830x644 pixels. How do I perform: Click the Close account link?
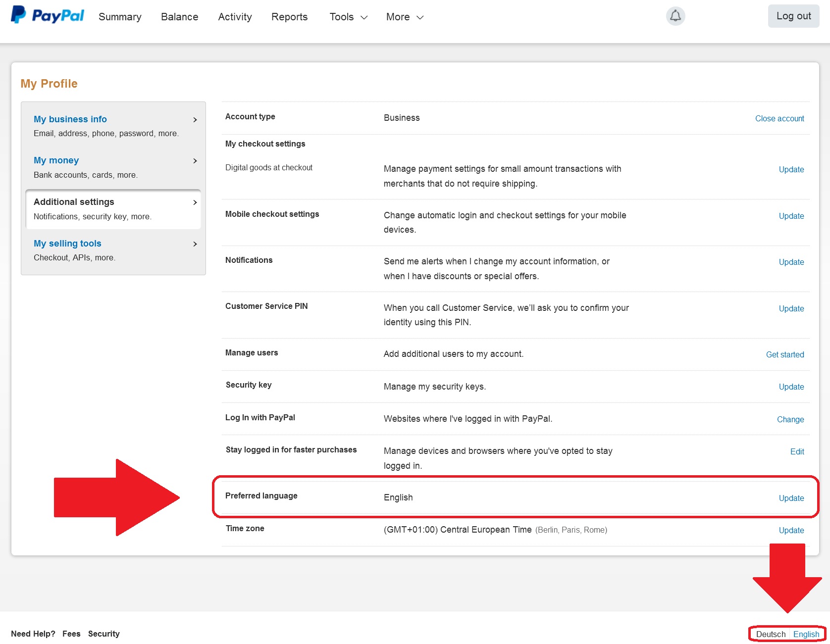(779, 119)
